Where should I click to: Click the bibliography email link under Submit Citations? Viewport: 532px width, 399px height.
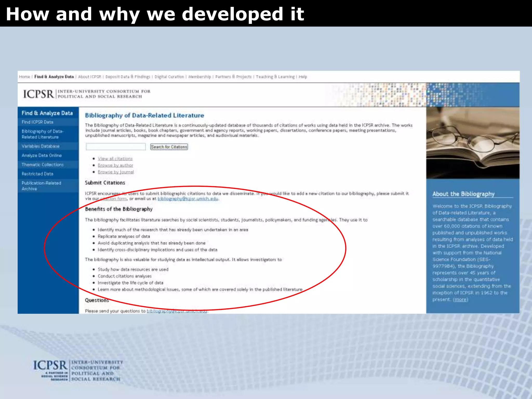click(188, 199)
